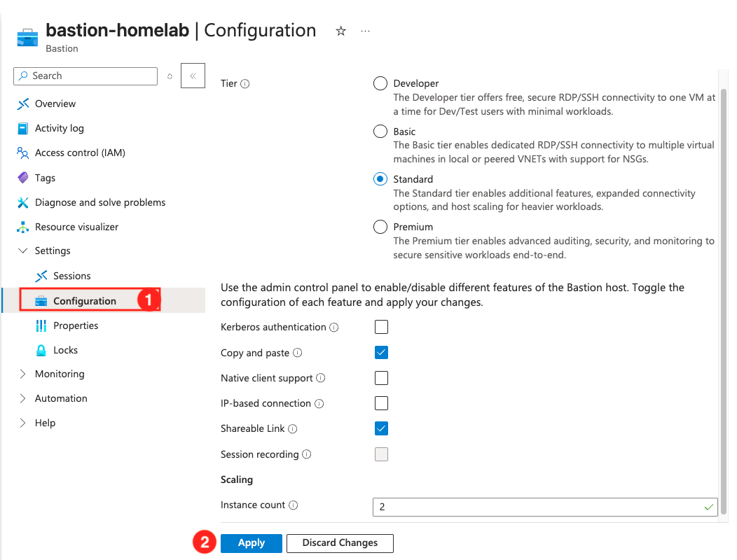Screen dimensions: 737x560
Task: Open the Activity log page
Action: (x=59, y=128)
